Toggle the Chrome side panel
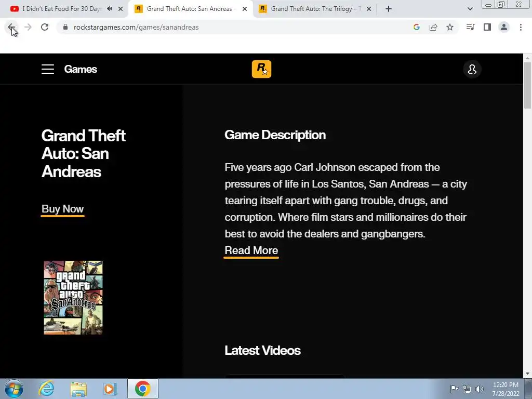This screenshot has height=399, width=532. point(487,27)
